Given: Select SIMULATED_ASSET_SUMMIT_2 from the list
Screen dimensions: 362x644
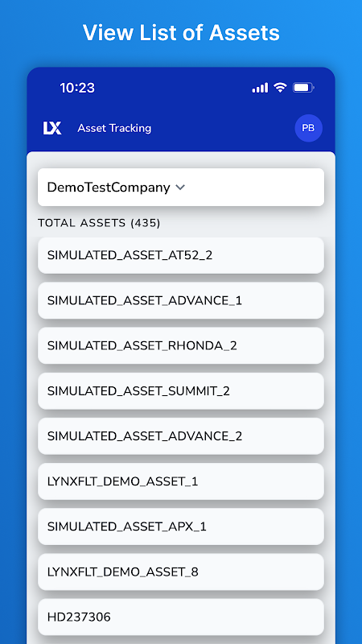Looking at the screenshot, I should (x=181, y=391).
